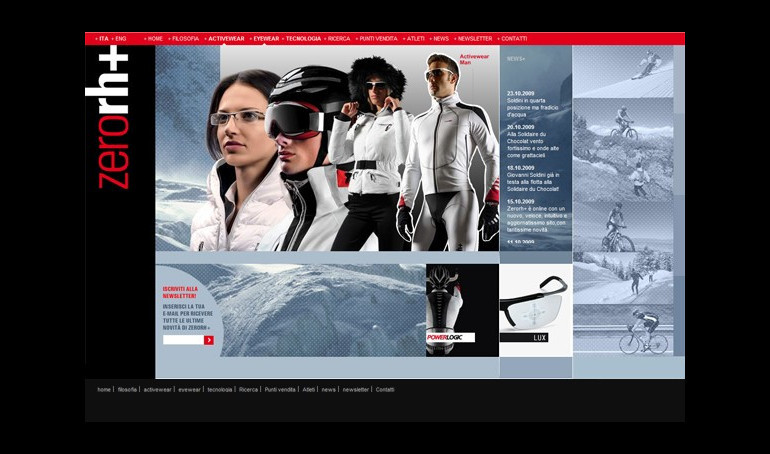The width and height of the screenshot is (770, 454).
Task: Switch language to ENG
Action: click(120, 39)
